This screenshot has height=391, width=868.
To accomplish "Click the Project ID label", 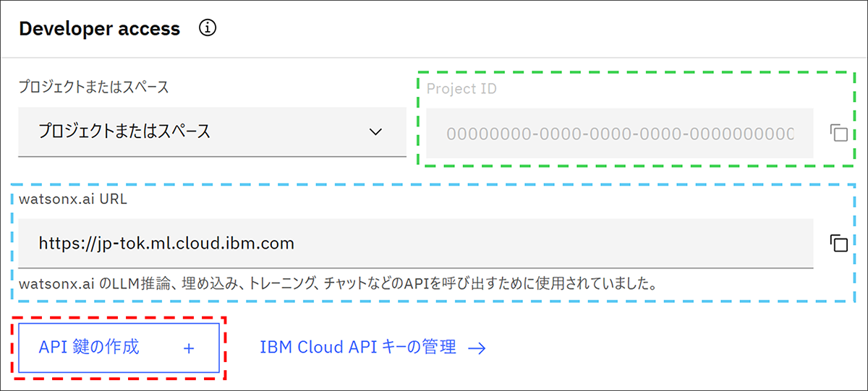I will pos(461,89).
